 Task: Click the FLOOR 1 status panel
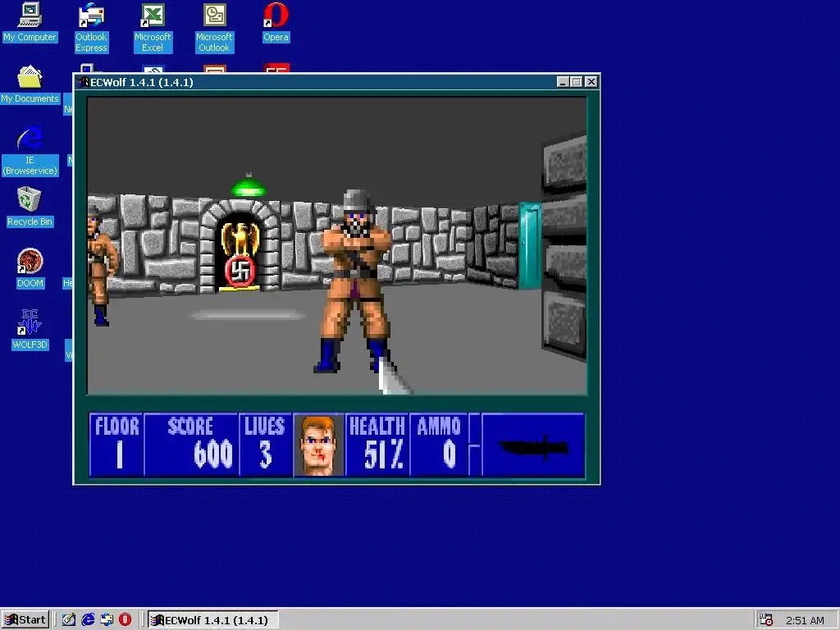pyautogui.click(x=116, y=444)
